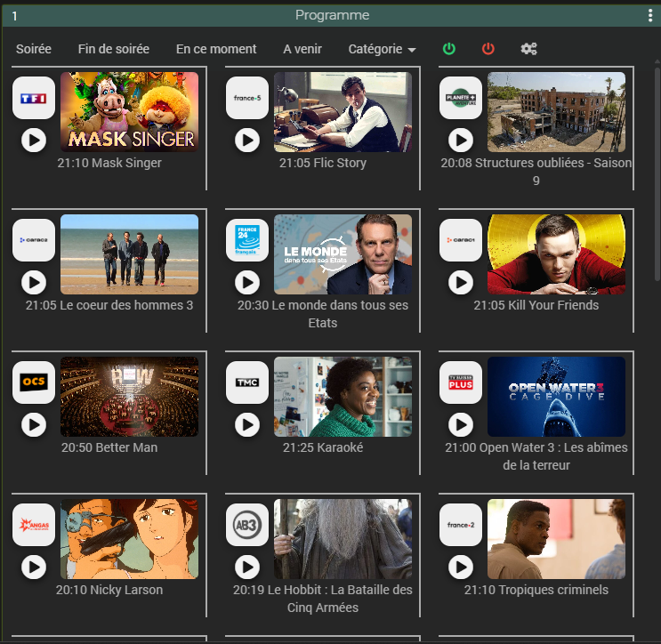Open the three-dot menu in Programme header
This screenshot has width=661, height=644.
click(x=650, y=15)
